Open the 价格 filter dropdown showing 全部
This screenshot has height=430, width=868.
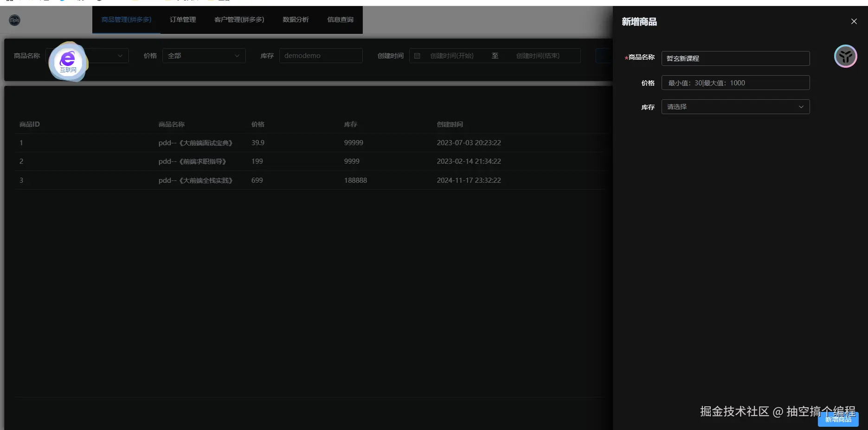(204, 56)
